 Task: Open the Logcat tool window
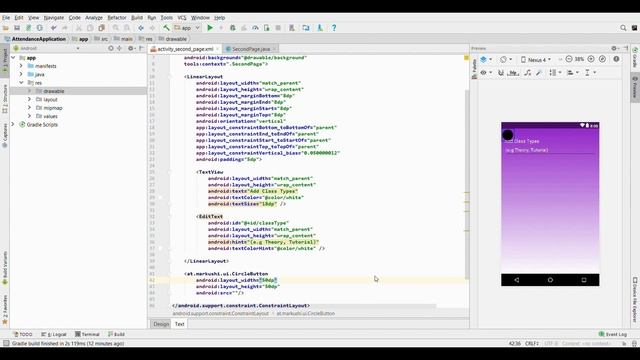pyautogui.click(x=54, y=334)
